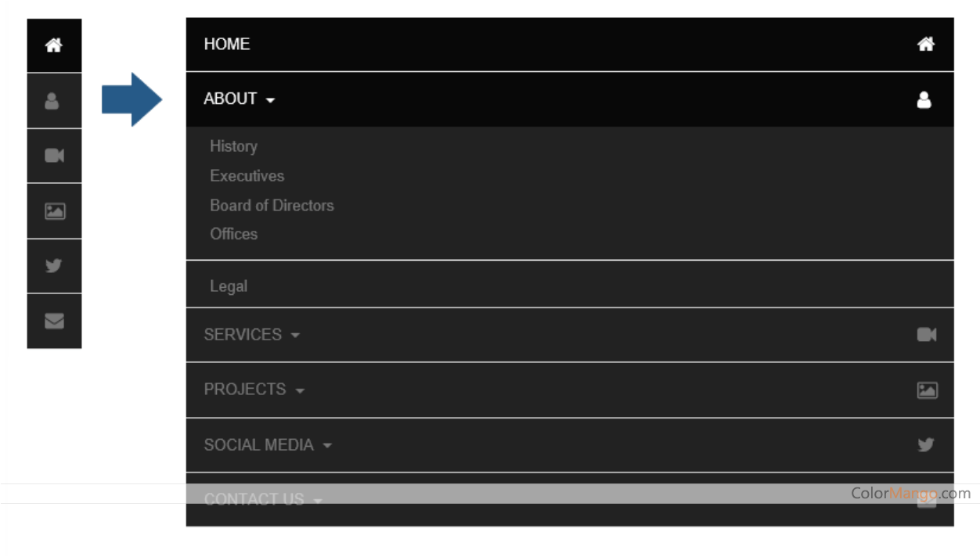980x557 pixels.
Task: Expand the SERVICES dropdown
Action: [x=294, y=335]
